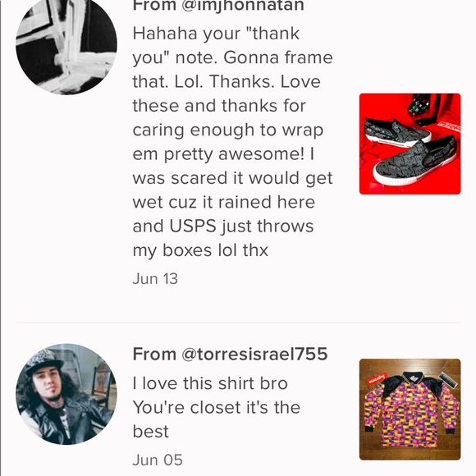476x476 pixels.
Task: Select the Jun 05 review date
Action: click(158, 460)
